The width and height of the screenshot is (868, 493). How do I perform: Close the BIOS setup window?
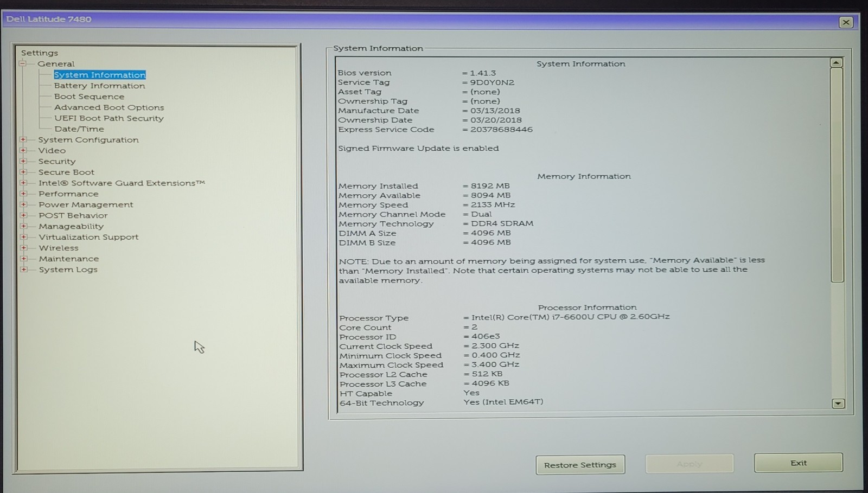coord(846,22)
